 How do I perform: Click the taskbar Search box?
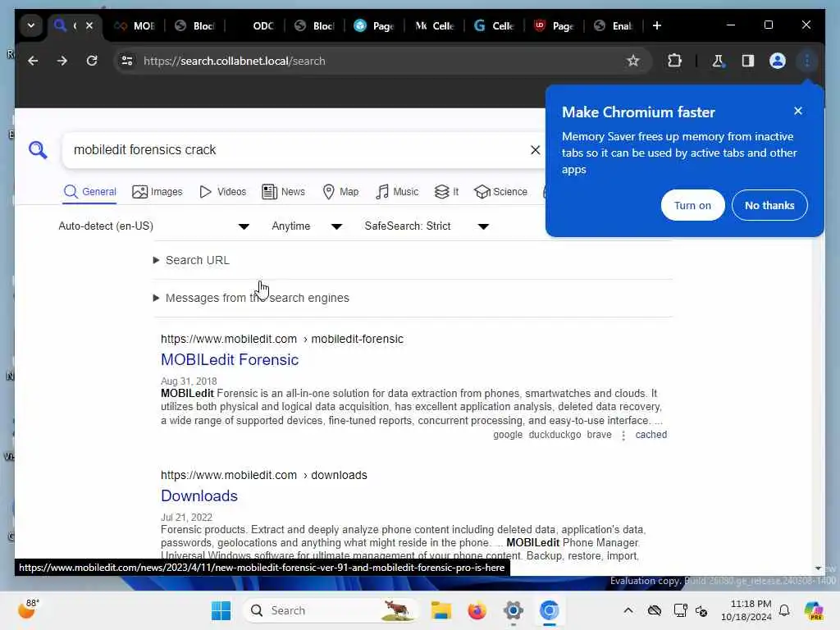tap(330, 610)
